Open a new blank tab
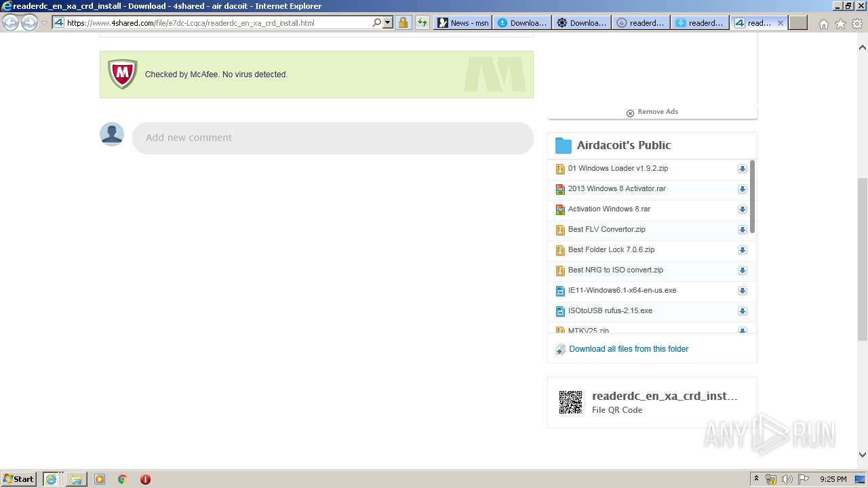This screenshot has width=868, height=488. pos(798,22)
